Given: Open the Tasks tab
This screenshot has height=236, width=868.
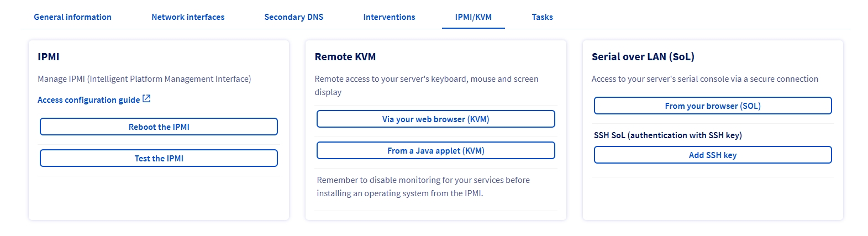Looking at the screenshot, I should (x=542, y=17).
